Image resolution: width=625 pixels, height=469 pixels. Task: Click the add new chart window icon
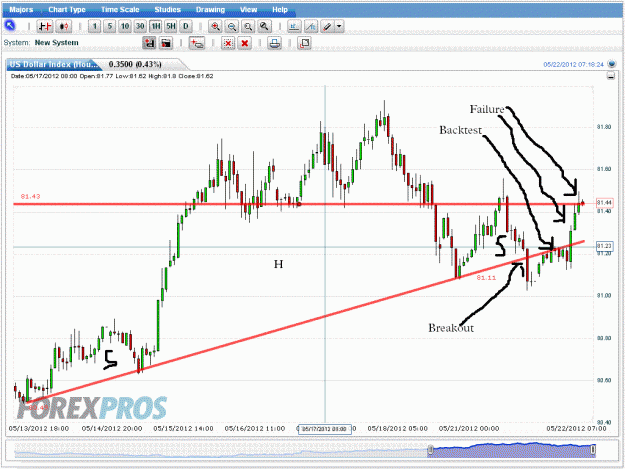coord(197,43)
